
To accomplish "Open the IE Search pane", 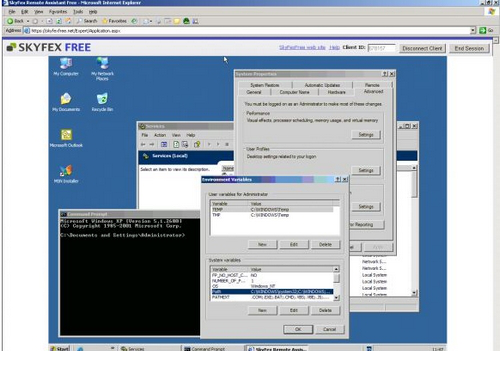I will click(x=87, y=21).
